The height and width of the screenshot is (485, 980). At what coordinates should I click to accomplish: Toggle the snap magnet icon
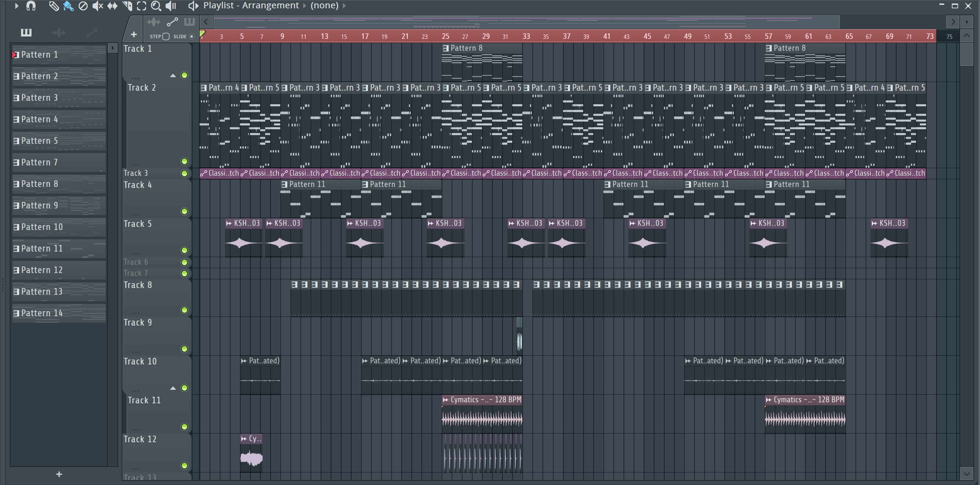click(31, 6)
